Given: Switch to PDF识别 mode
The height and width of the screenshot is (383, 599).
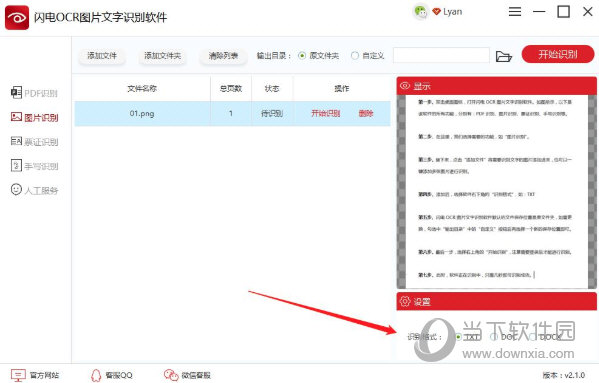Looking at the screenshot, I should pyautogui.click(x=41, y=93).
